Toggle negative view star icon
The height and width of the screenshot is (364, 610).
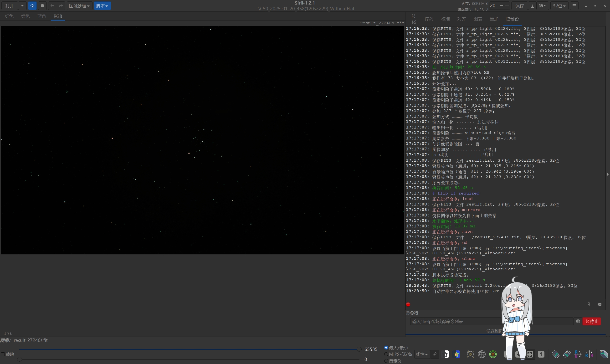click(x=445, y=354)
